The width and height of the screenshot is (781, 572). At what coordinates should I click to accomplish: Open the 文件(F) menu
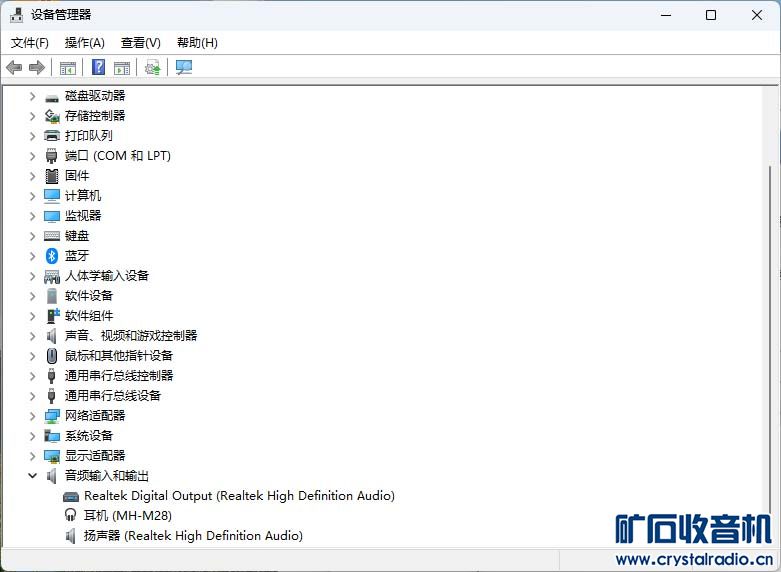pos(29,43)
